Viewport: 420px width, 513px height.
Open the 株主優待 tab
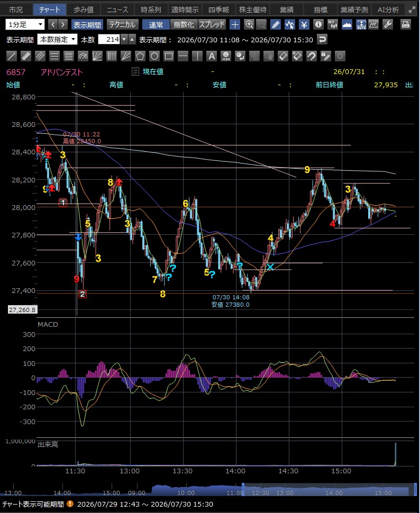(253, 10)
